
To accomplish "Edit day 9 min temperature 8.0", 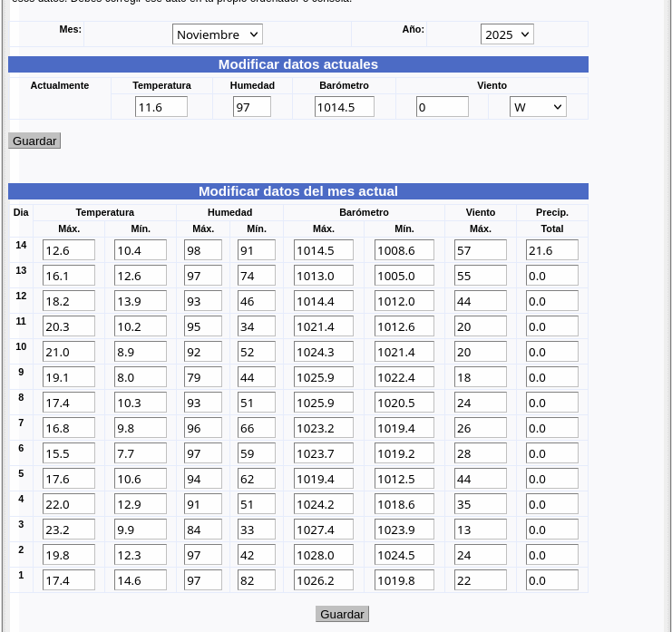I will 141,377.
